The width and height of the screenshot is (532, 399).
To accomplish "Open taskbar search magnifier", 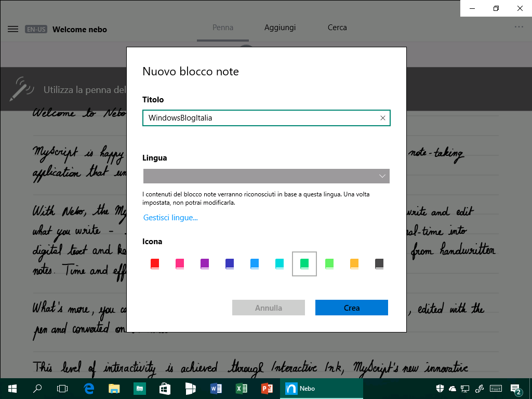I will 37,389.
